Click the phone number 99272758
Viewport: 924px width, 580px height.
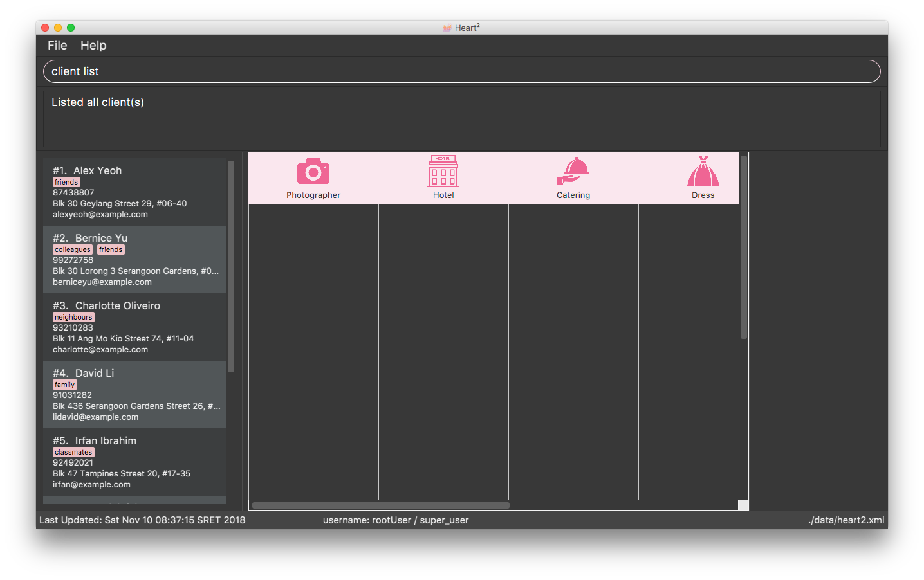pyautogui.click(x=73, y=260)
